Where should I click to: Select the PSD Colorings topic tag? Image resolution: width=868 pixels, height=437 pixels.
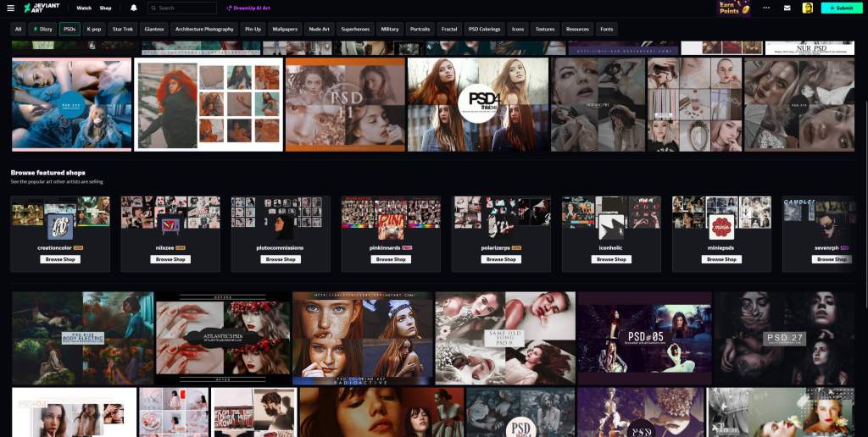coord(484,29)
